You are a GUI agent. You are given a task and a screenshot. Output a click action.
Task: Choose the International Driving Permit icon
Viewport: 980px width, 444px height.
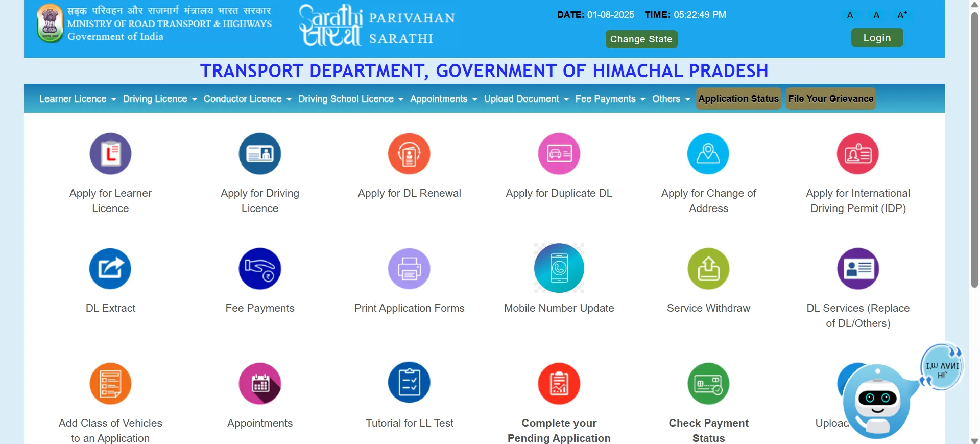pos(858,154)
